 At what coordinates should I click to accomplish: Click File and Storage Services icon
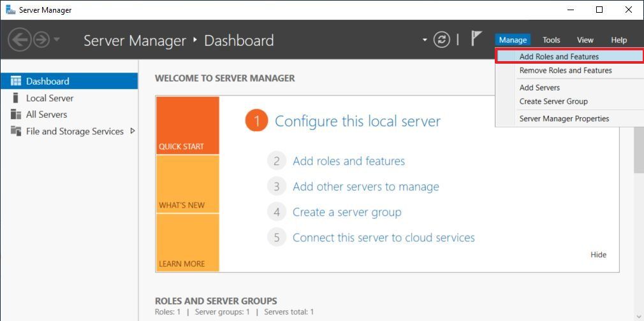15,131
